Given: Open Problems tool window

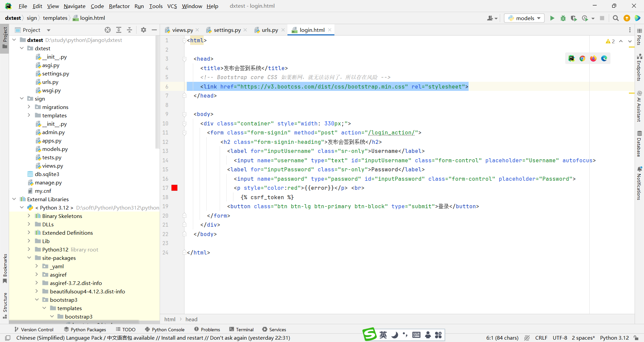Looking at the screenshot, I should click(x=207, y=330).
